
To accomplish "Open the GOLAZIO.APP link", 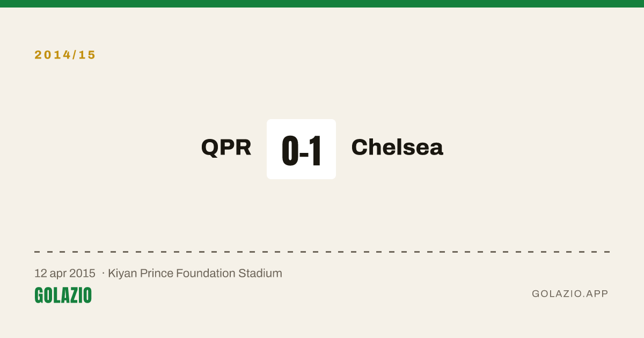I will coord(570,294).
